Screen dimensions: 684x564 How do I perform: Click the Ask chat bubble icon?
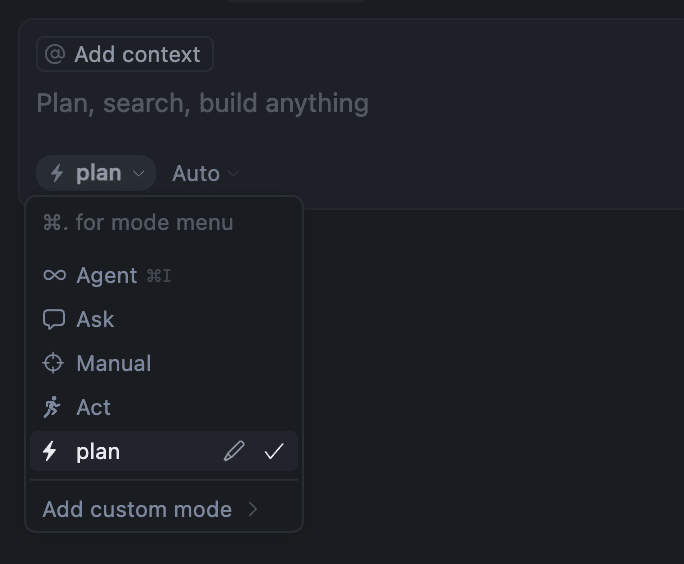[x=54, y=319]
